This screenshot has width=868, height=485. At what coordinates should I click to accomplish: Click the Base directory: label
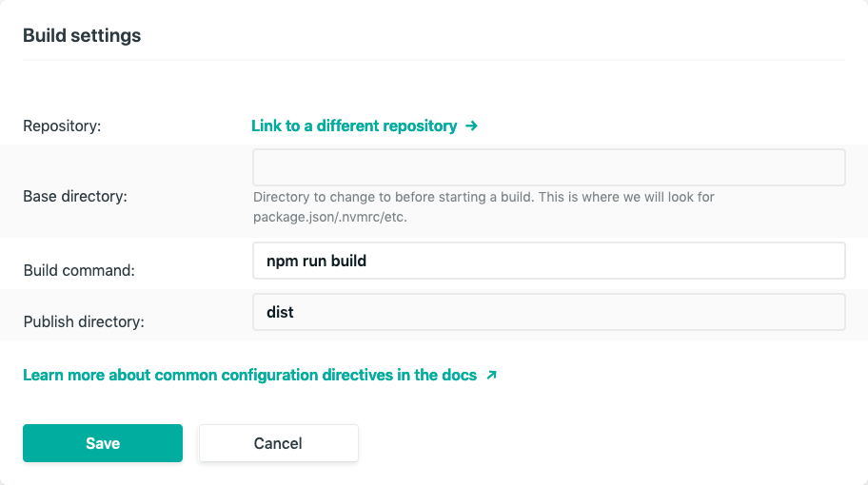click(75, 196)
